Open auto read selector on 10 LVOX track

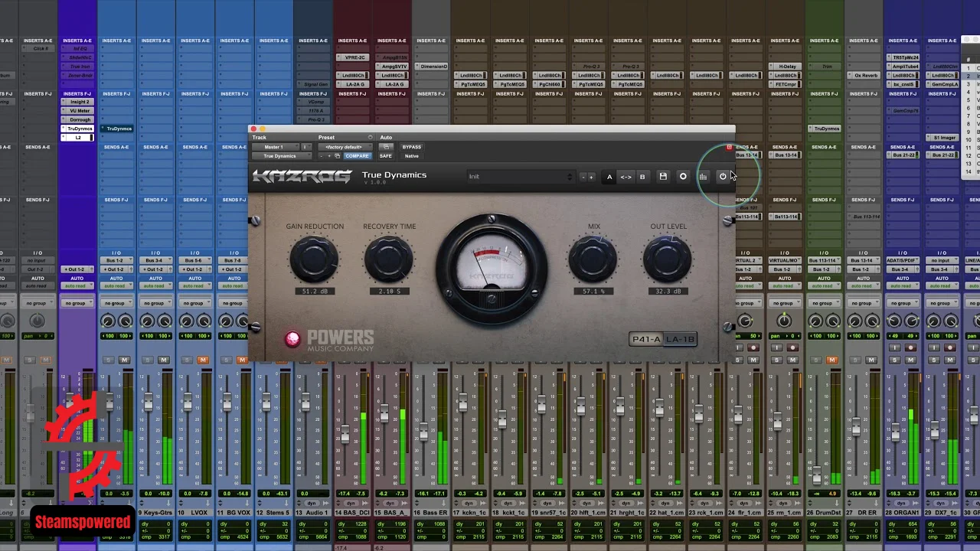coord(194,286)
